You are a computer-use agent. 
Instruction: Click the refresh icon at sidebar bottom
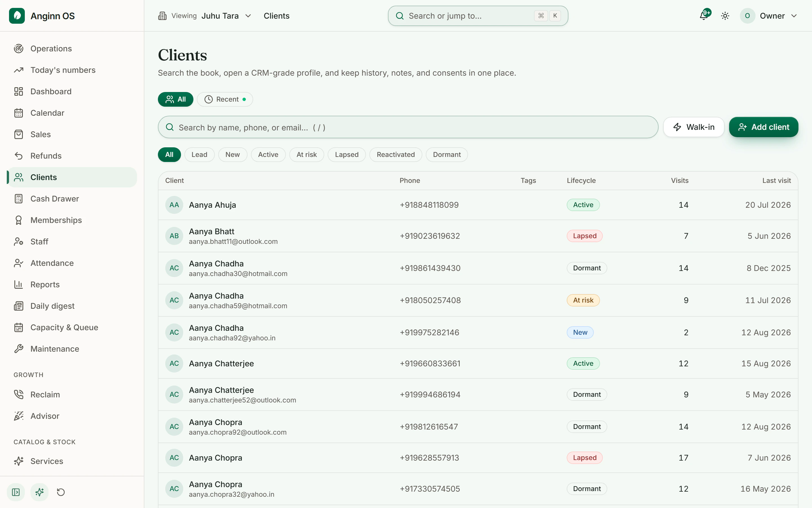coord(61,492)
